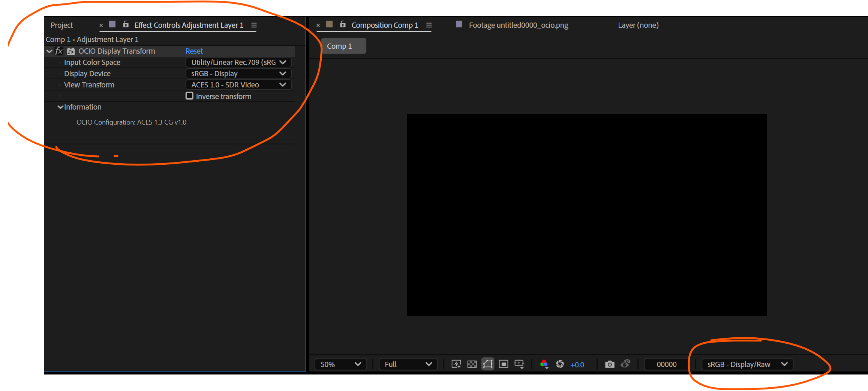Show the last snapshot
This screenshot has height=391, width=868.
pyautogui.click(x=625, y=364)
